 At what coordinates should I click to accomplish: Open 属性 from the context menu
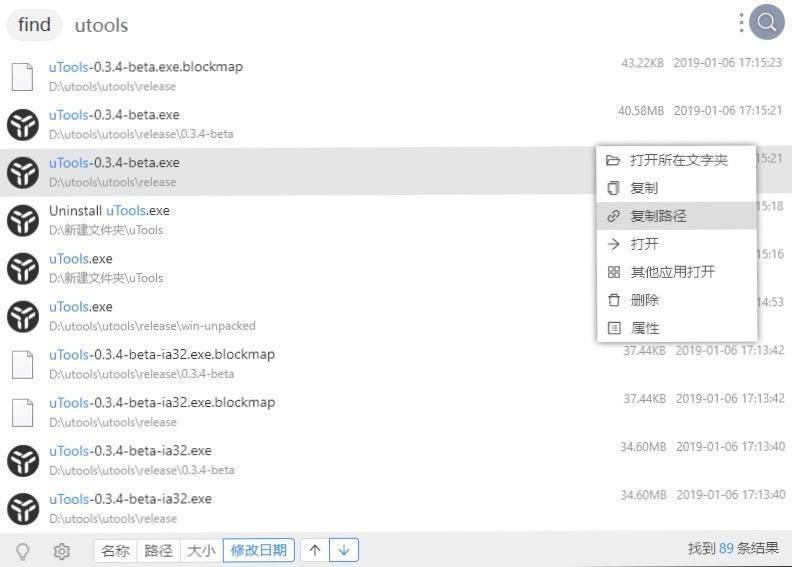point(644,328)
